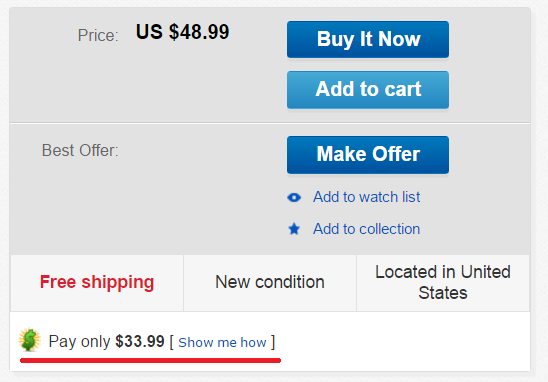Click the divider line above Best Offer section
Screen dimensions: 548x382
tap(270, 123)
